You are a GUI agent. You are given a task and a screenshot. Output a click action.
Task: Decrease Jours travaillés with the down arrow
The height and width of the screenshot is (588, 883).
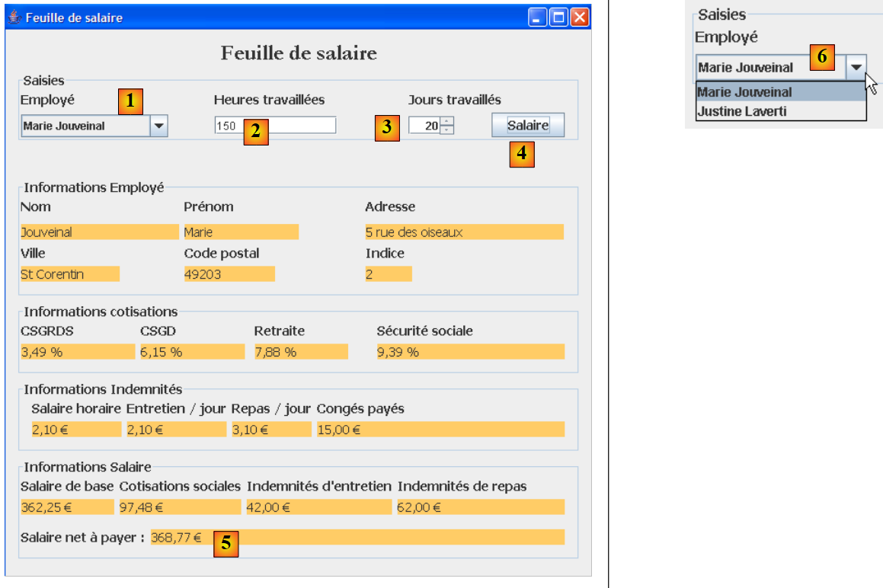point(447,130)
